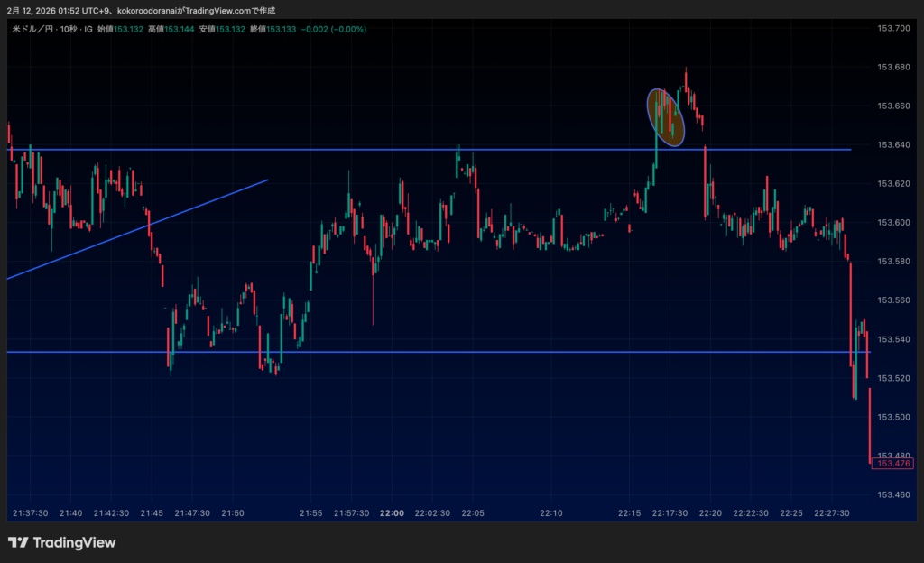The image size is (924, 563).
Task: Click the 153.700 price scale label
Action: (x=893, y=29)
